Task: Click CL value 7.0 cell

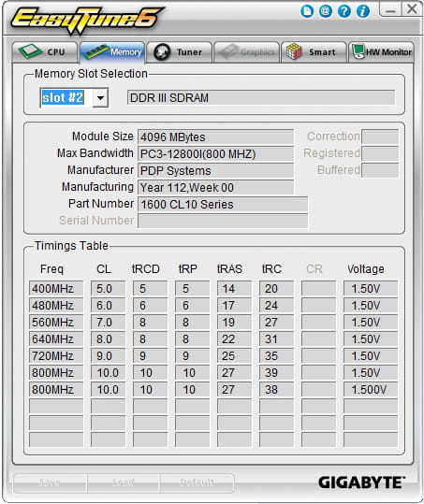Action: (x=108, y=322)
